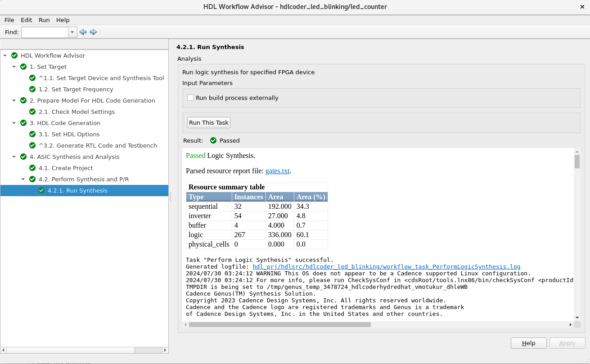Screen dimensions: 590x364
Task: Click the green check icon beside HDL Workflow Advisor
Action: [14, 55]
